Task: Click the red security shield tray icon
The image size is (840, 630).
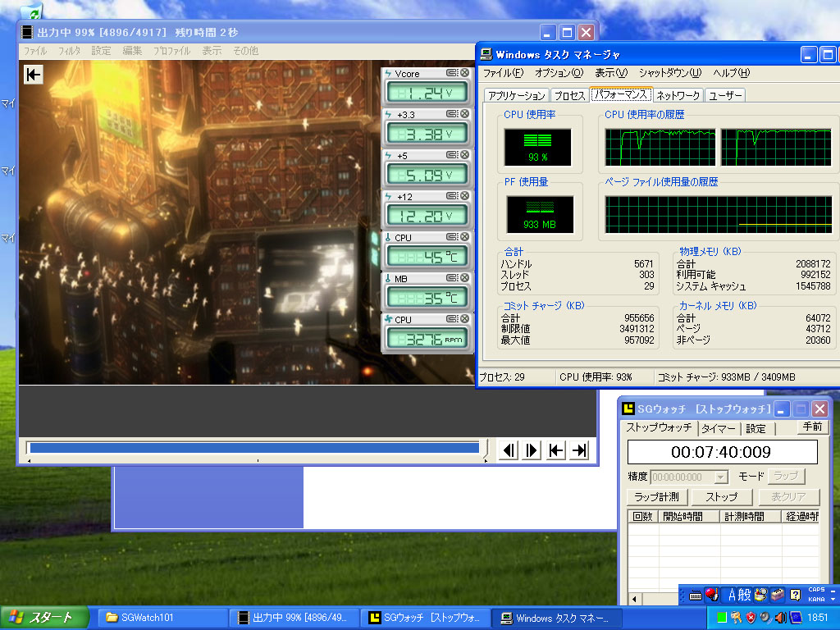Action: click(751, 618)
